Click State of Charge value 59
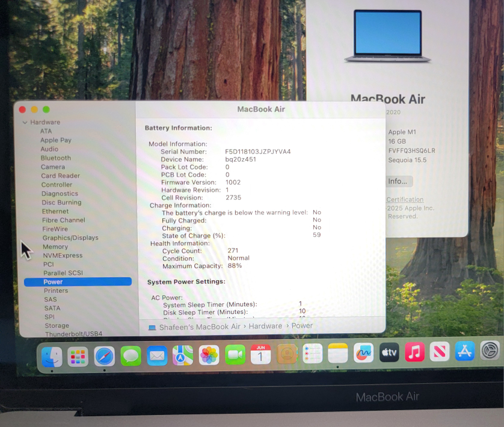Viewport: 504px width, 427px height. (x=317, y=235)
